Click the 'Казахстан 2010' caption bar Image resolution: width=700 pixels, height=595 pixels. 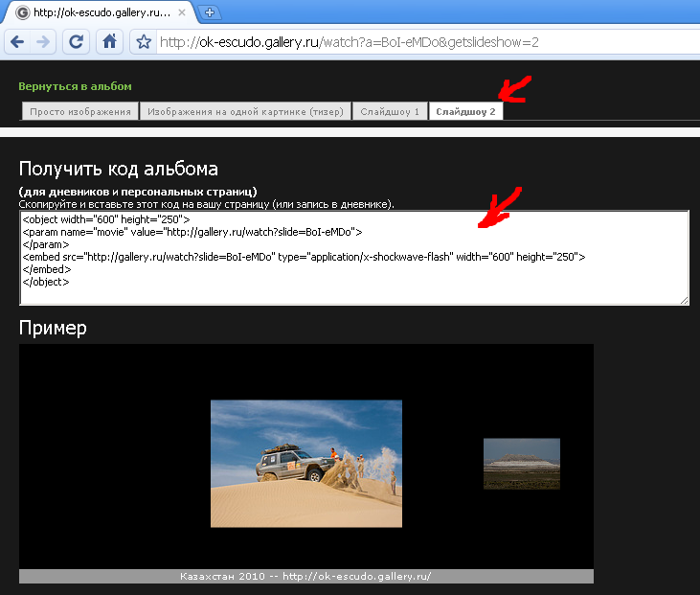[x=305, y=576]
